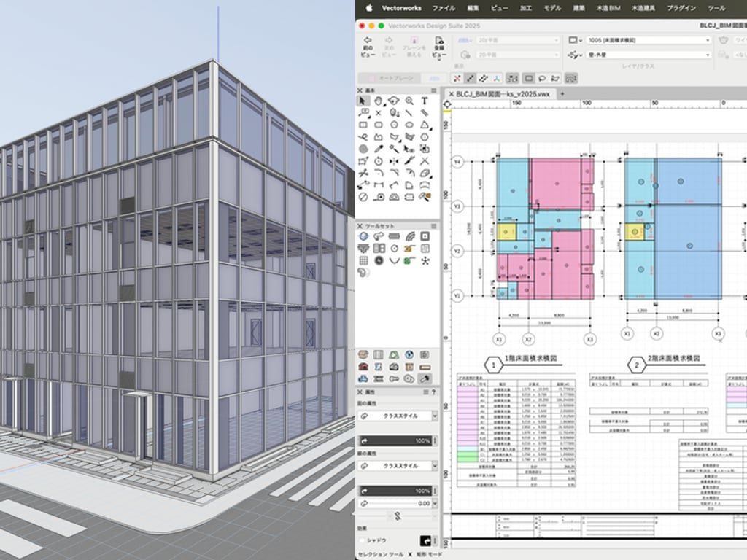Screen dimensions: 747x560
Task: Open the 編集 menu
Action: (473, 8)
